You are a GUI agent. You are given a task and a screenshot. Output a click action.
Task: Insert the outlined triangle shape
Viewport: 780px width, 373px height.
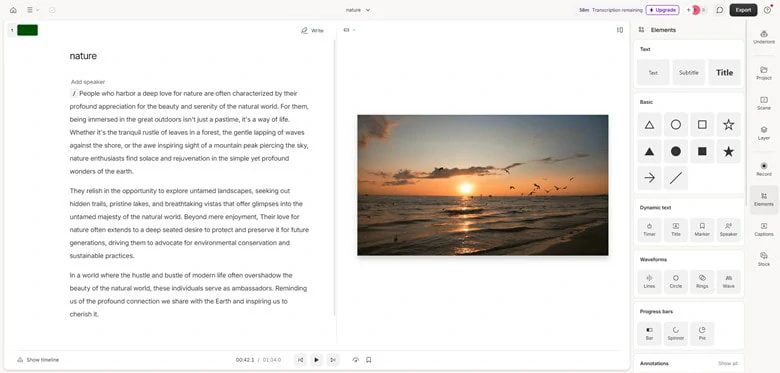click(x=649, y=125)
